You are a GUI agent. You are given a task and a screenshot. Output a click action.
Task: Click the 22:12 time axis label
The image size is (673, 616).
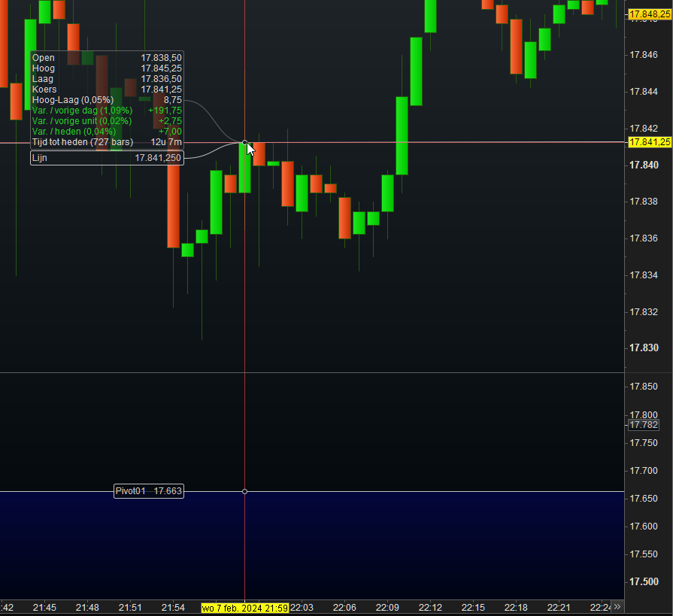430,608
